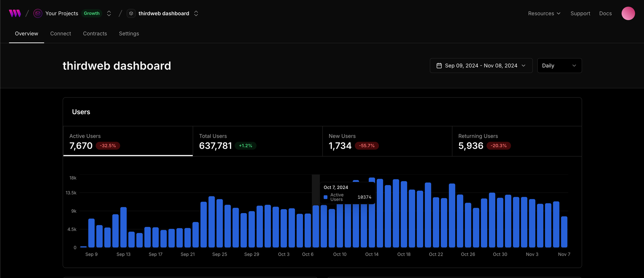Click the Your Projects team avatar icon
The image size is (644, 278).
tap(38, 13)
